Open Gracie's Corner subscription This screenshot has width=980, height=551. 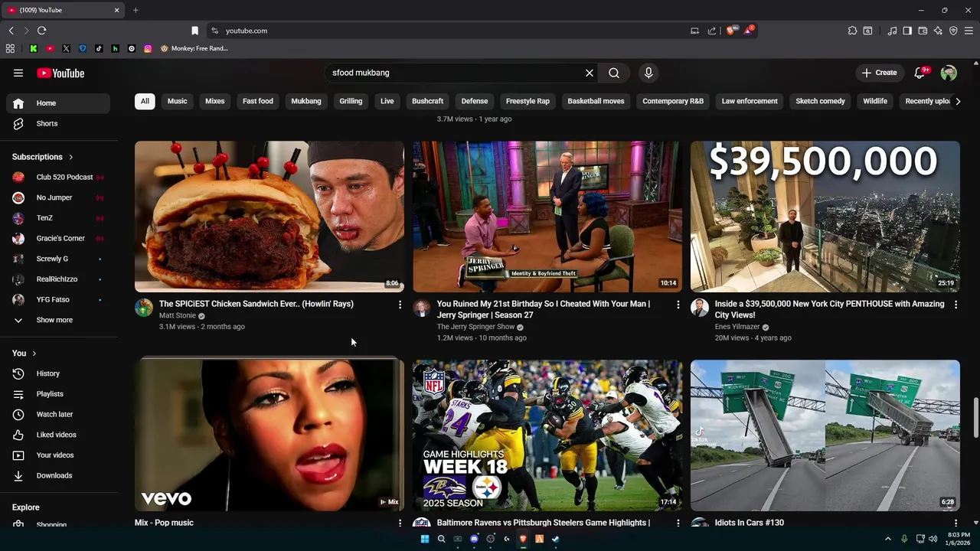coord(58,238)
